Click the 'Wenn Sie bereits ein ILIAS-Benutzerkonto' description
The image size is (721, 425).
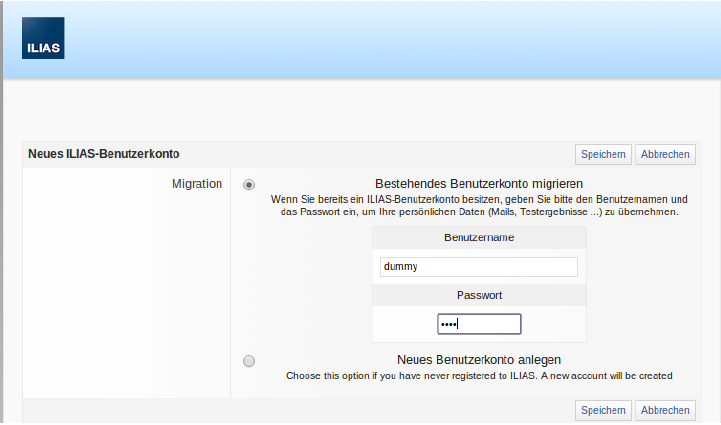coord(479,206)
